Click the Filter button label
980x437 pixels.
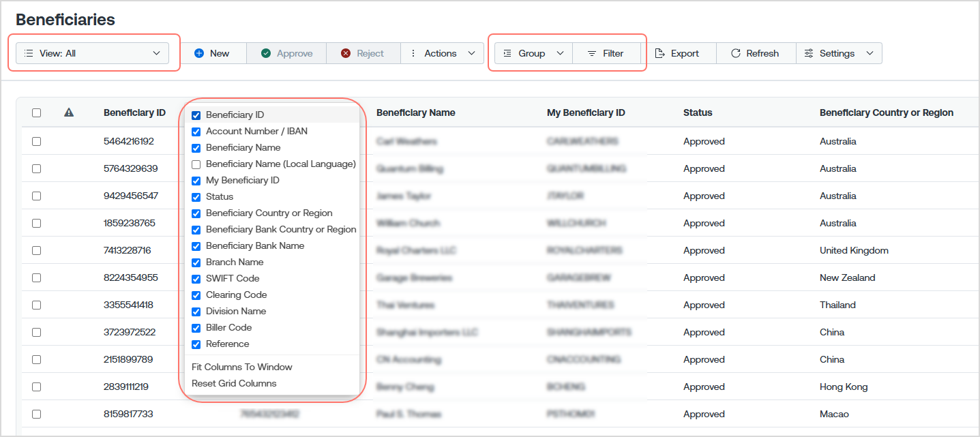click(613, 53)
